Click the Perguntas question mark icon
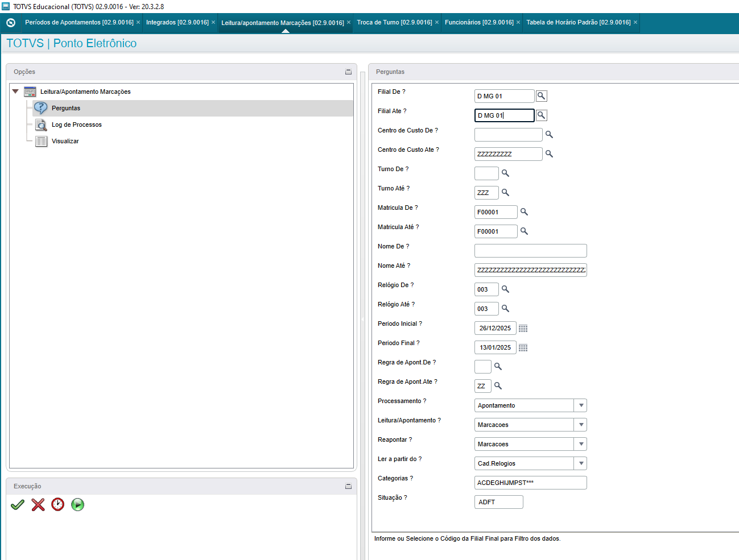This screenshot has width=739, height=560. 41,108
